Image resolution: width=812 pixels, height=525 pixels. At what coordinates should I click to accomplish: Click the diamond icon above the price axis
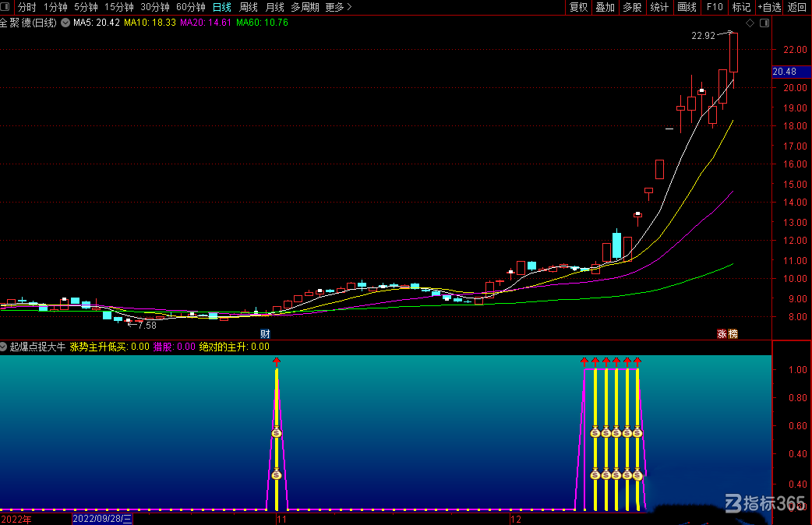[750, 23]
